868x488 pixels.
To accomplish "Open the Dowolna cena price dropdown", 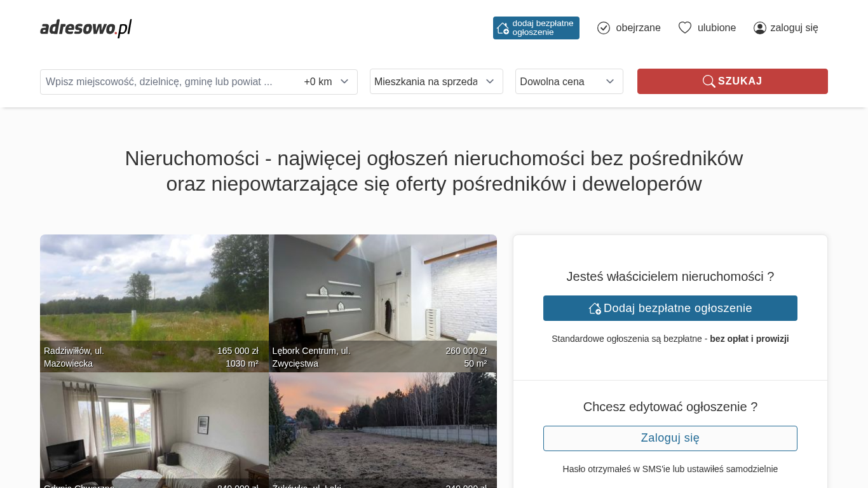I will point(569,81).
